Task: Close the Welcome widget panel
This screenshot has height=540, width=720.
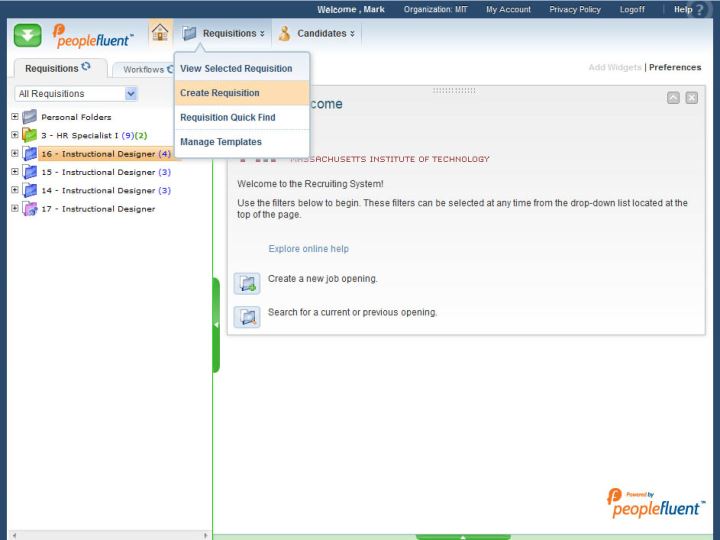Action: [691, 97]
